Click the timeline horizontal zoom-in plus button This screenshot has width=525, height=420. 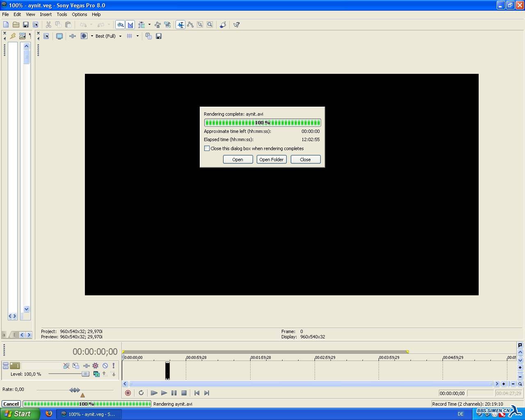click(x=504, y=384)
